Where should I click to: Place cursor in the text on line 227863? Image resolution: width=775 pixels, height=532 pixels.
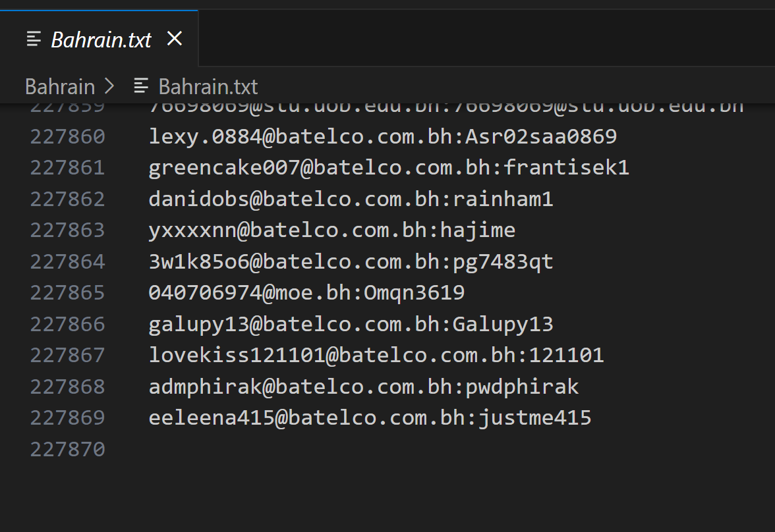click(331, 230)
